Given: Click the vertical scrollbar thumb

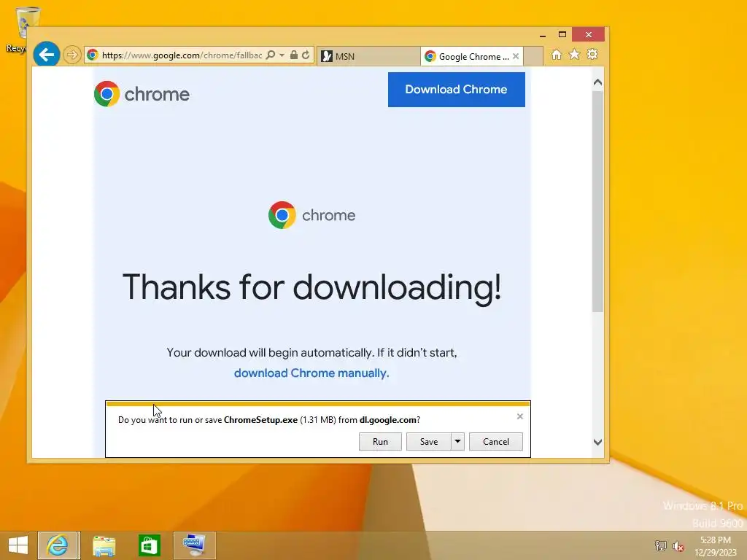Looking at the screenshot, I should coord(598,201).
